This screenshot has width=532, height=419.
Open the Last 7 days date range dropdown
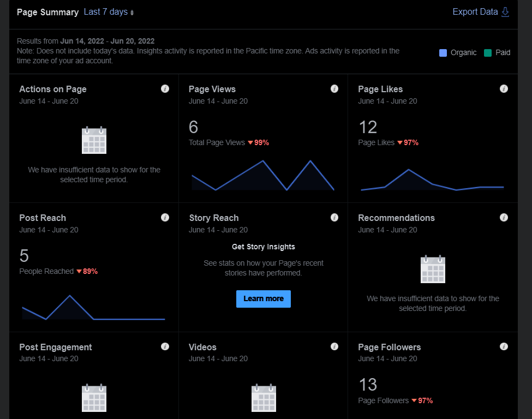point(109,12)
